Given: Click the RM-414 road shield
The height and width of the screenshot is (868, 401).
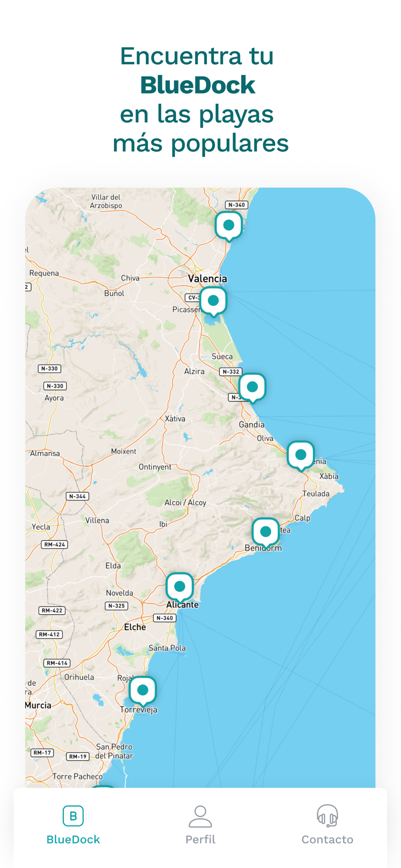Looking at the screenshot, I should 57,663.
